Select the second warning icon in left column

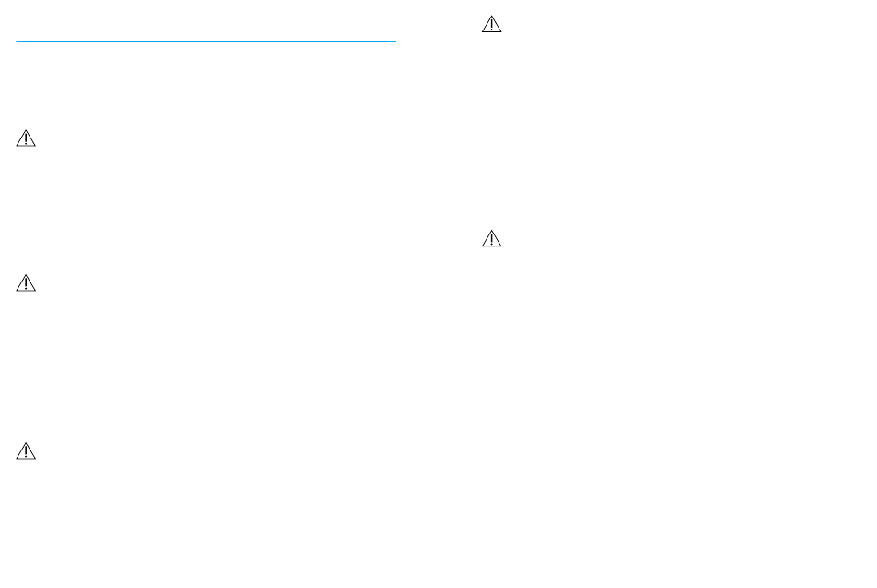pos(26,283)
